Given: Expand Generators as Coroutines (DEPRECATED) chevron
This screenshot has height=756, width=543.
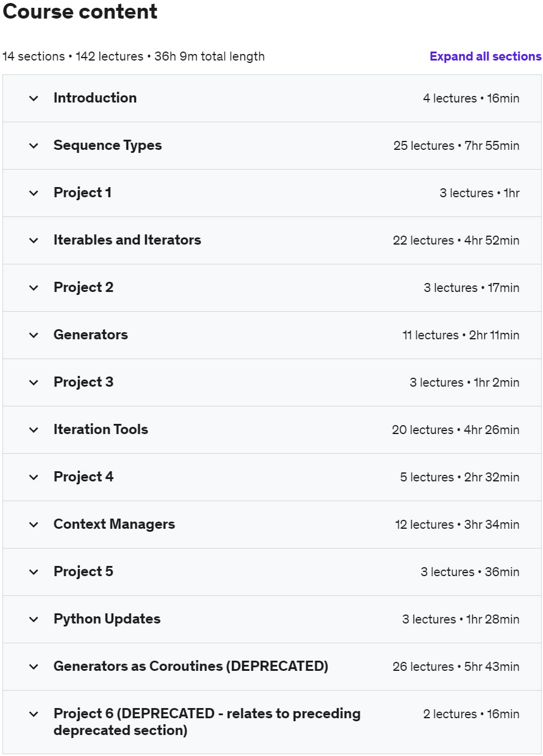Looking at the screenshot, I should [x=34, y=667].
